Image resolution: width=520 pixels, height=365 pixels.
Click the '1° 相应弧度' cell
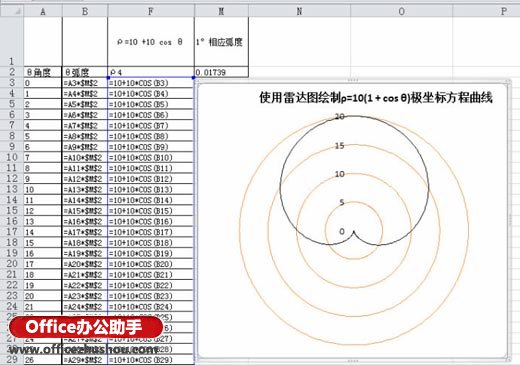(221, 42)
